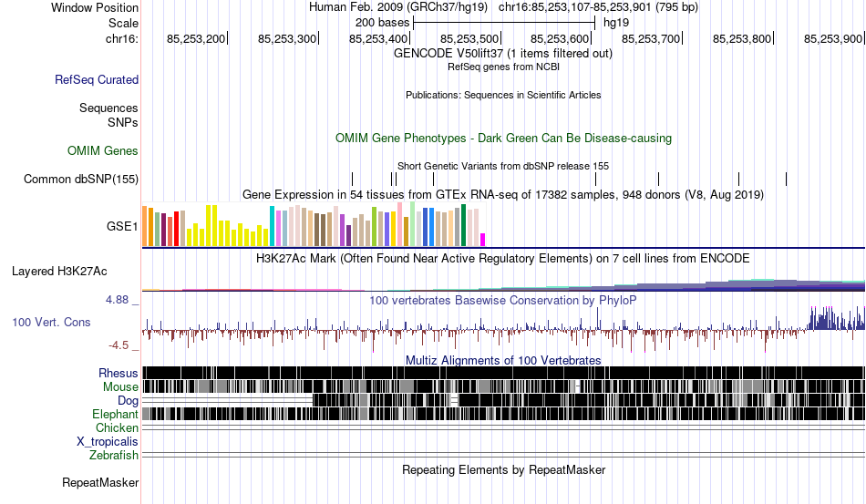Click the layered H3K27Ac signal plot
The height and width of the screenshot is (504, 866).
point(503,284)
